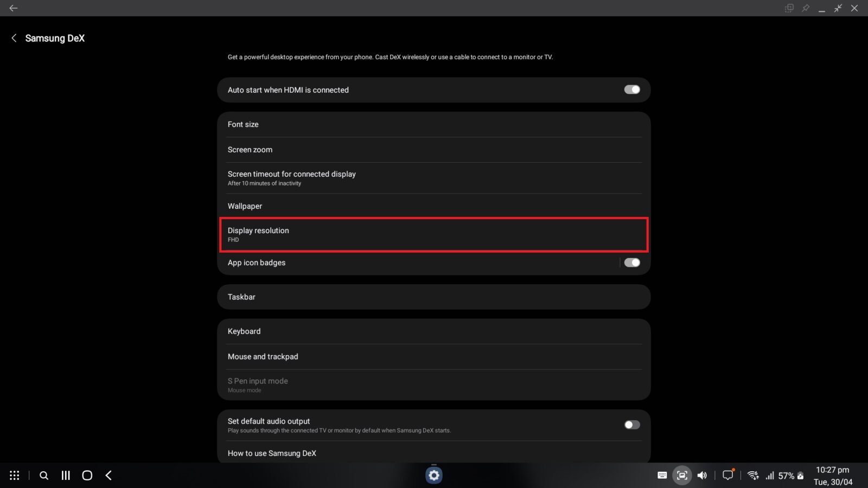
Task: Open notifications from the taskbar
Action: pyautogui.click(x=728, y=475)
